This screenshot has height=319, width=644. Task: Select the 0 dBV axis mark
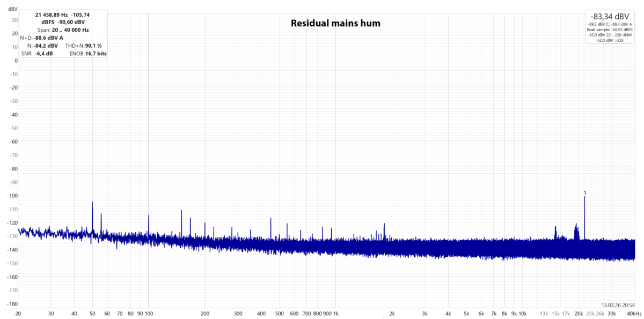coord(16,61)
